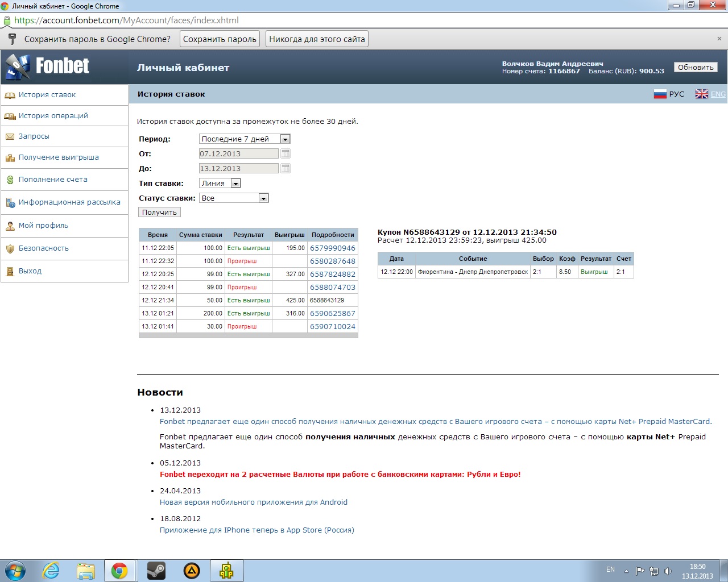
Task: Dismiss the save password bar with X
Action: (x=719, y=39)
